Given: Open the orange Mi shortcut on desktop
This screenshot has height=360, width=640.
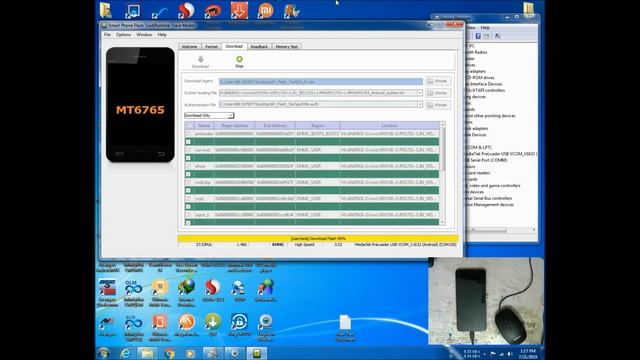Looking at the screenshot, I should click(x=265, y=11).
